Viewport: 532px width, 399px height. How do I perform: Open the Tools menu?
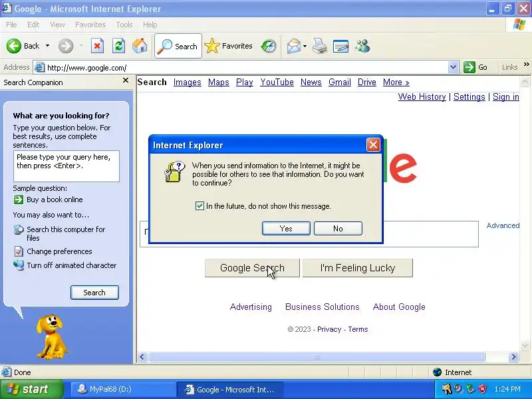pos(124,25)
